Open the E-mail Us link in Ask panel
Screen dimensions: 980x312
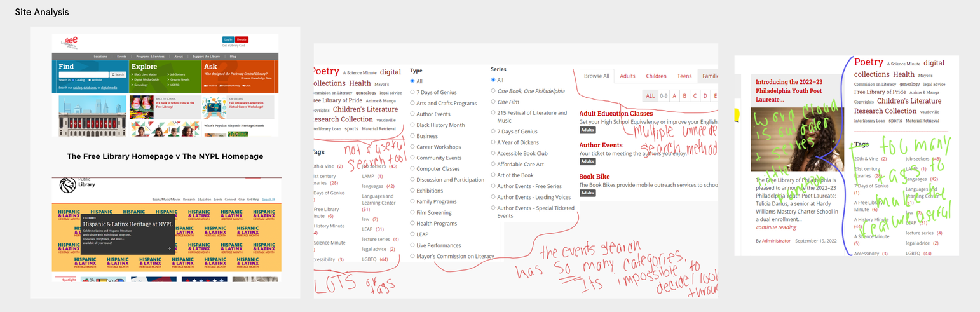tap(210, 86)
